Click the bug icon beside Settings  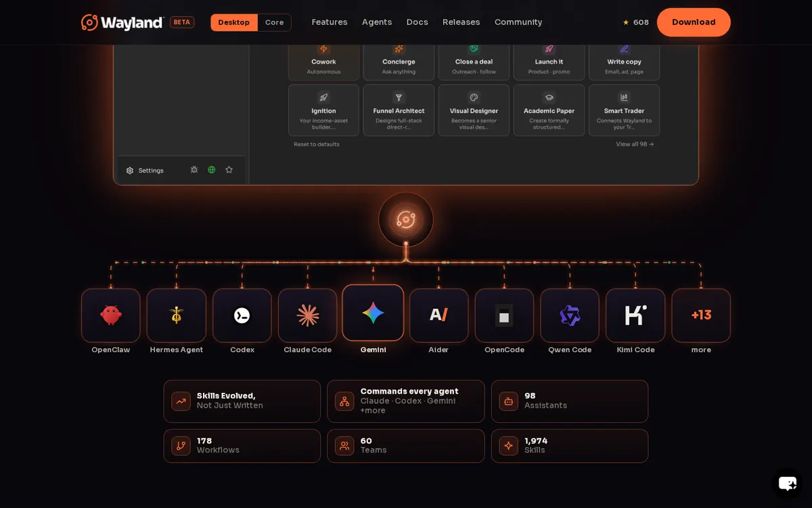tap(194, 170)
